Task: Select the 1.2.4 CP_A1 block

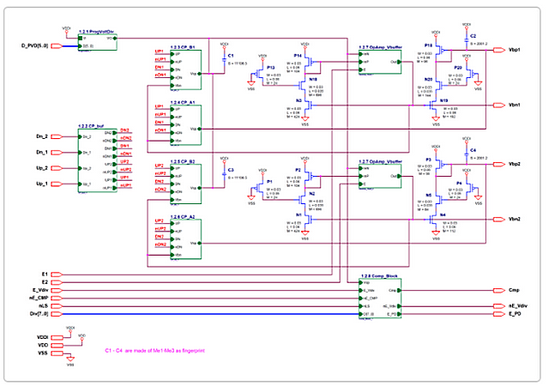Action: (185, 125)
